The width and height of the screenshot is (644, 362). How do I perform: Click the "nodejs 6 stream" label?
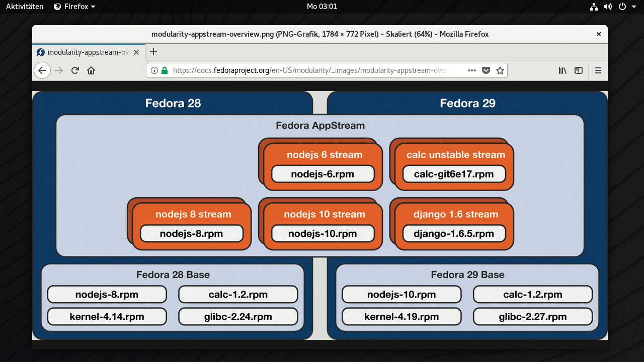325,155
